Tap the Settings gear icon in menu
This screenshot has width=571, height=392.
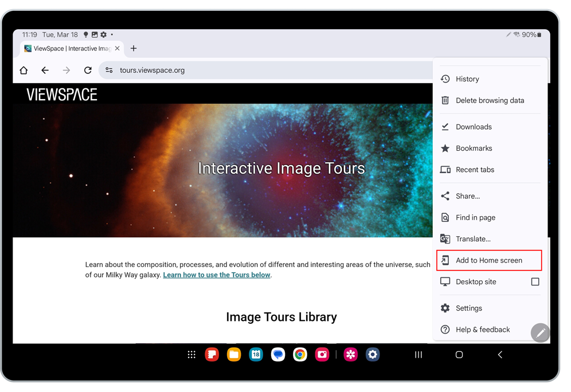tap(445, 308)
